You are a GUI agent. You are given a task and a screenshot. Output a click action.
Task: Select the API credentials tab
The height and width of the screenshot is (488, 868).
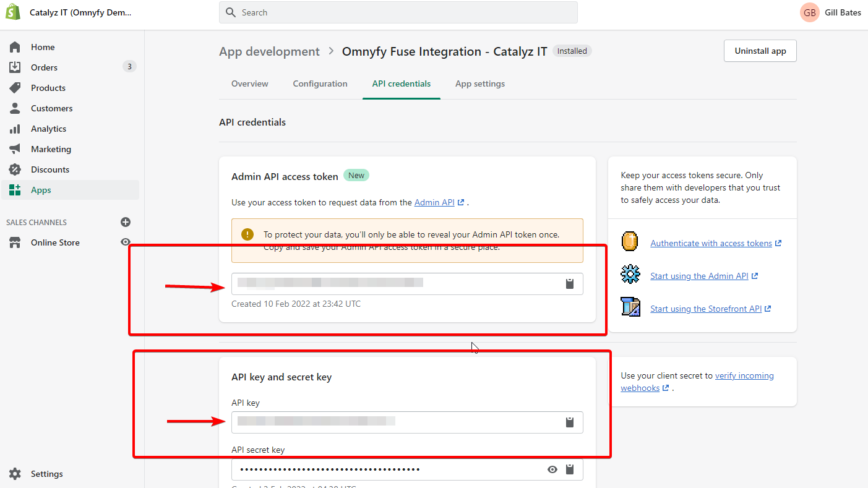coord(402,83)
